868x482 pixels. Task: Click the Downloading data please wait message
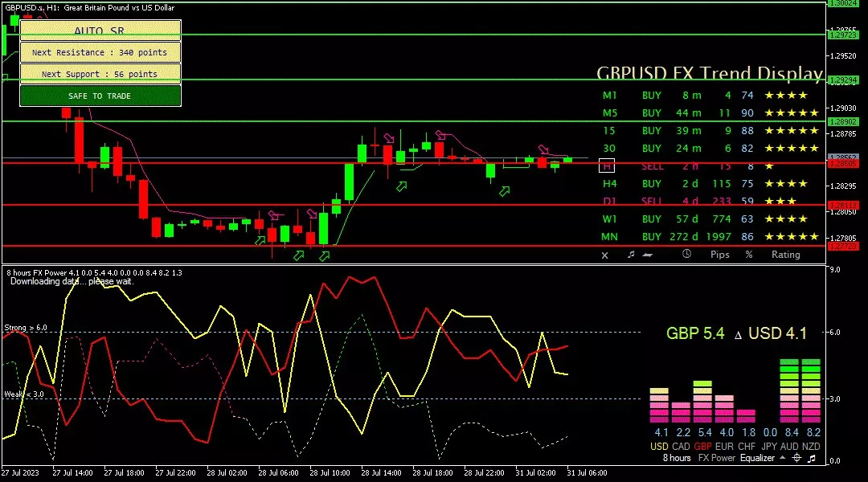click(72, 281)
